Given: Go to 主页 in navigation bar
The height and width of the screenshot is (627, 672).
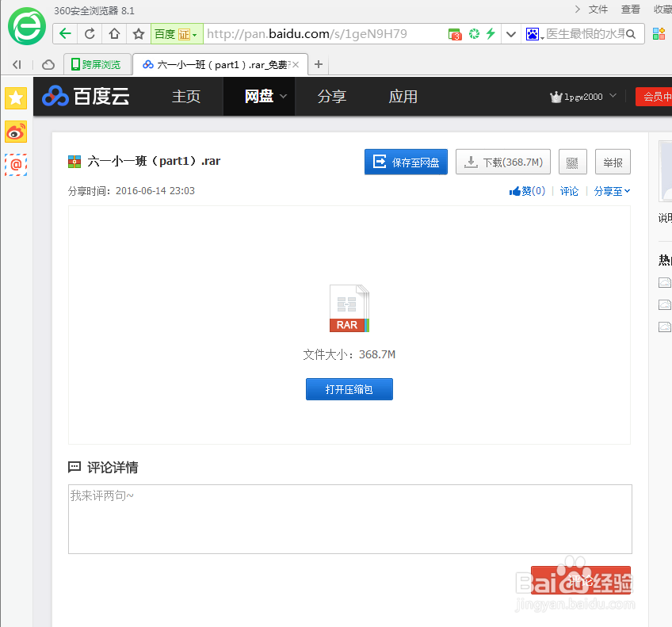Looking at the screenshot, I should click(x=186, y=97).
